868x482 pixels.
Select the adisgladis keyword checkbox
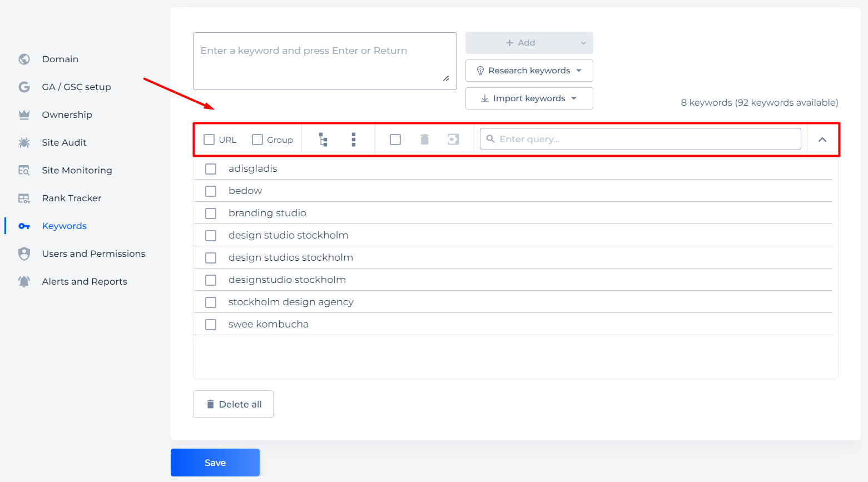[x=211, y=169]
